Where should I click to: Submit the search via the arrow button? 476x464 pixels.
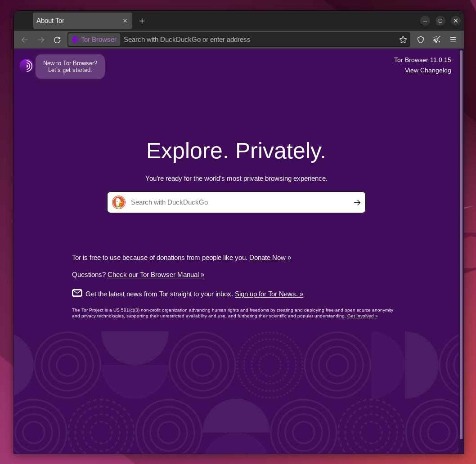(x=357, y=202)
